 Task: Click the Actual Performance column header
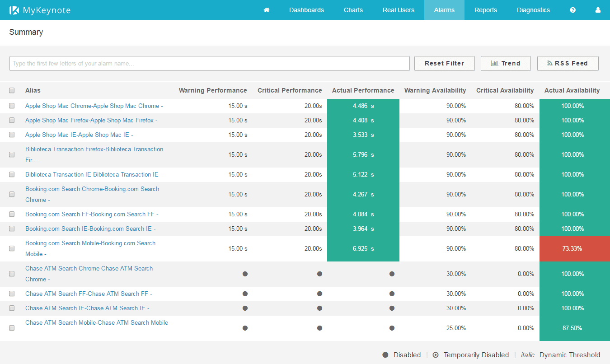point(363,90)
